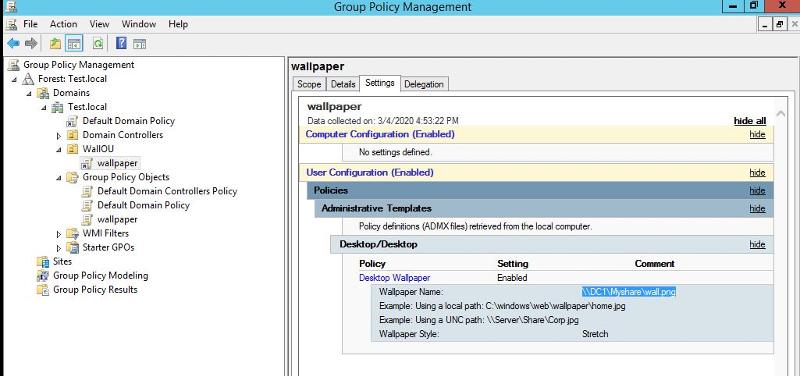Click the Group Policy Results icon
This screenshot has height=376, width=800.
pyautogui.click(x=43, y=290)
